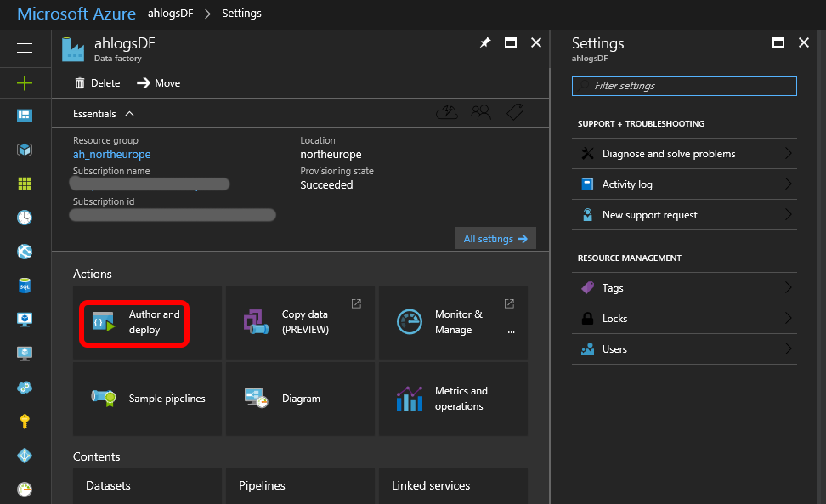Image resolution: width=826 pixels, height=504 pixels.
Task: Click the ellipsis on Monitor & Manage tile
Action: point(511,331)
